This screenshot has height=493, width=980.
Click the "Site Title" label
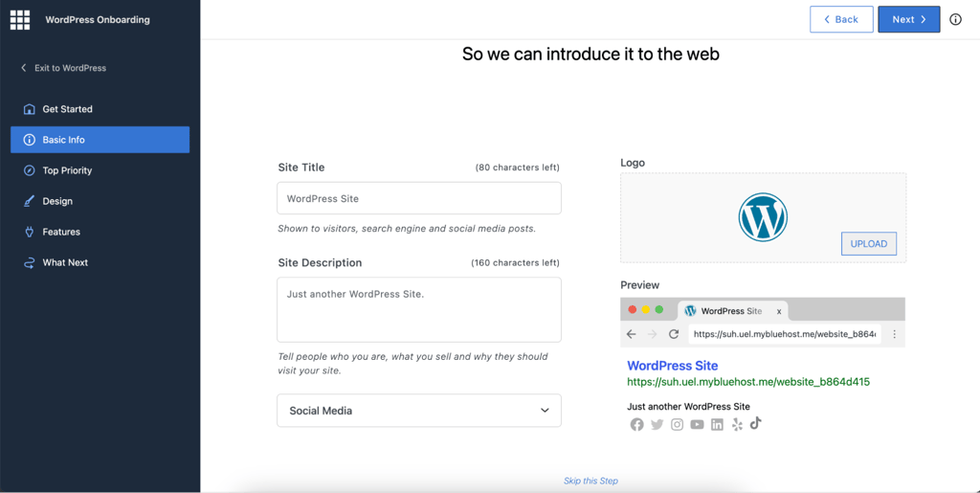[x=301, y=168]
